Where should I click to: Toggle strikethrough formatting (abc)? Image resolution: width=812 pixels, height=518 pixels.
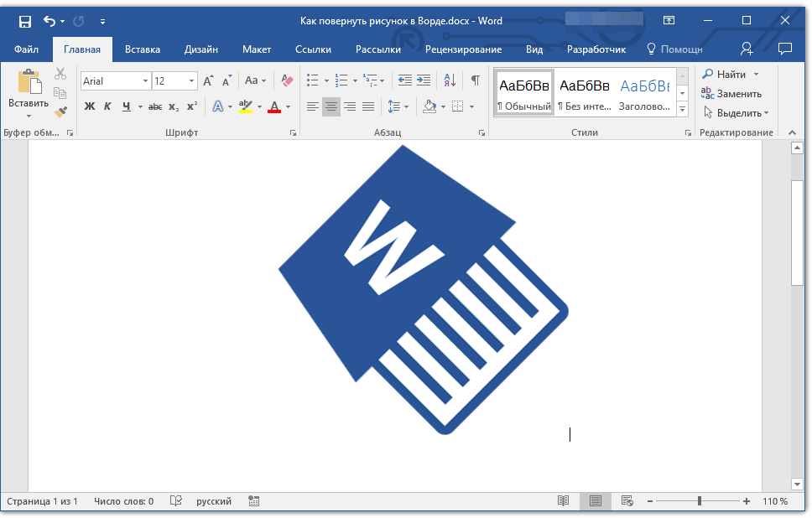tap(155, 106)
